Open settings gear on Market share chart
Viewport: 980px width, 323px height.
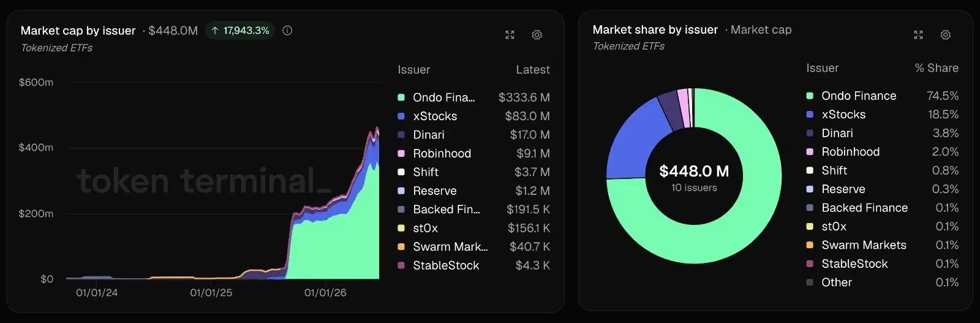(x=946, y=35)
